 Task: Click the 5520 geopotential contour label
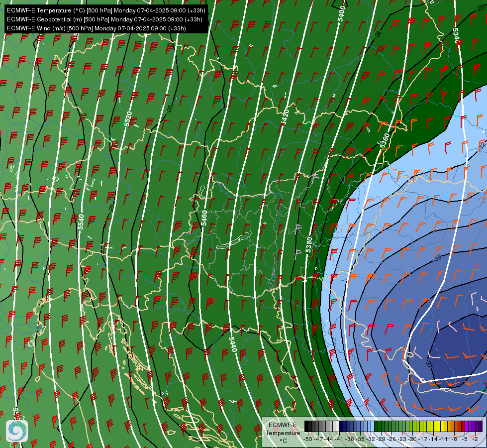click(x=128, y=119)
